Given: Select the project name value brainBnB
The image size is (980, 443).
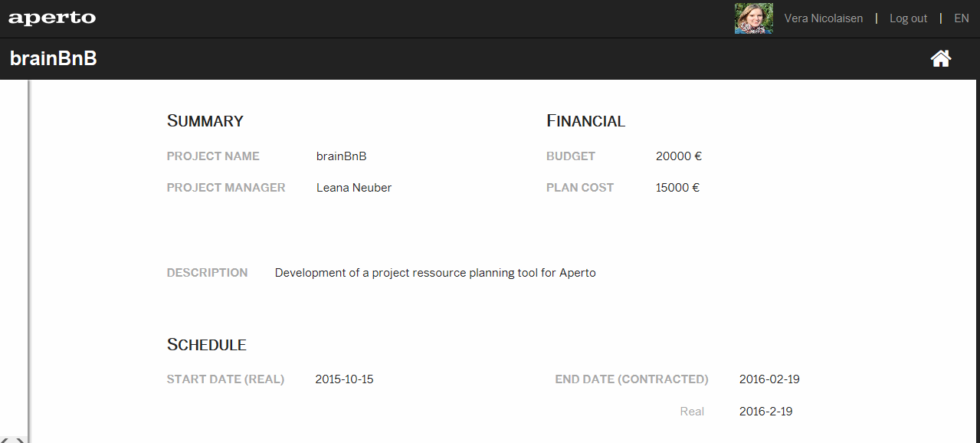Looking at the screenshot, I should pyautogui.click(x=341, y=156).
